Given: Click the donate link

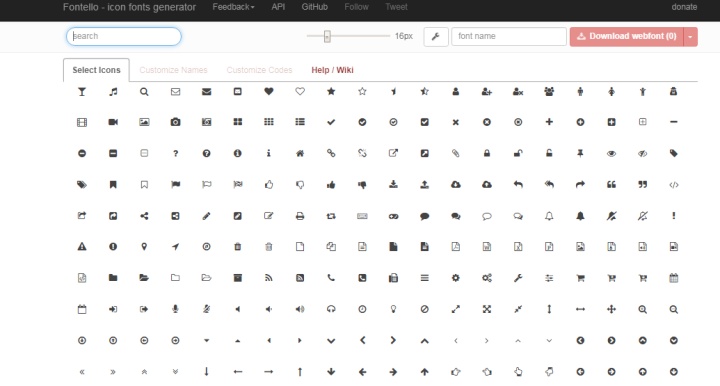Looking at the screenshot, I should 684,7.
